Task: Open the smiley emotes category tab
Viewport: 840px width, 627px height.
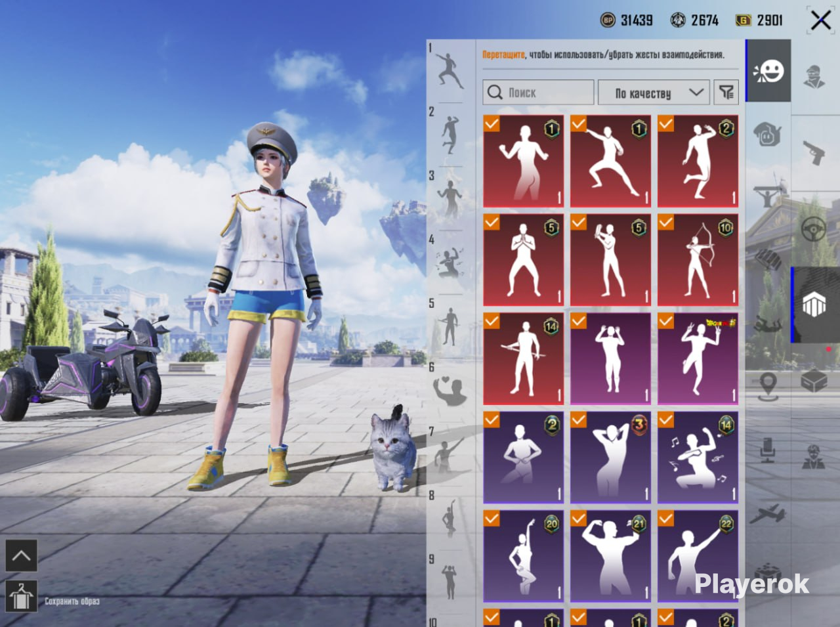Action: pyautogui.click(x=768, y=71)
